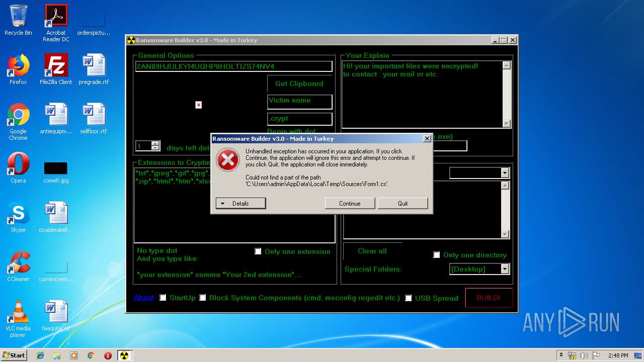Click the Chrome taskbar icon
The width and height of the screenshot is (644, 362).
click(91, 355)
